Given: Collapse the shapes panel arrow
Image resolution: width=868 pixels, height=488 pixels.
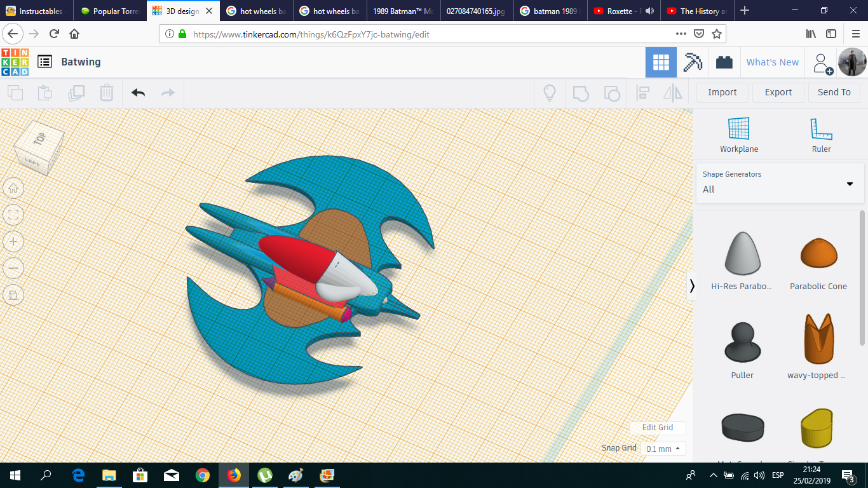Looking at the screenshot, I should click(692, 287).
